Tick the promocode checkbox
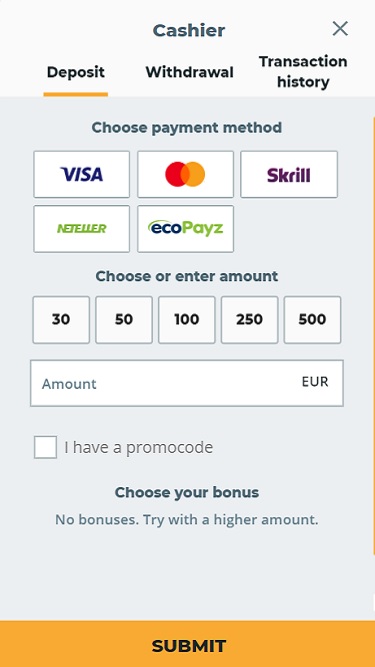The width and height of the screenshot is (375, 667). click(45, 447)
